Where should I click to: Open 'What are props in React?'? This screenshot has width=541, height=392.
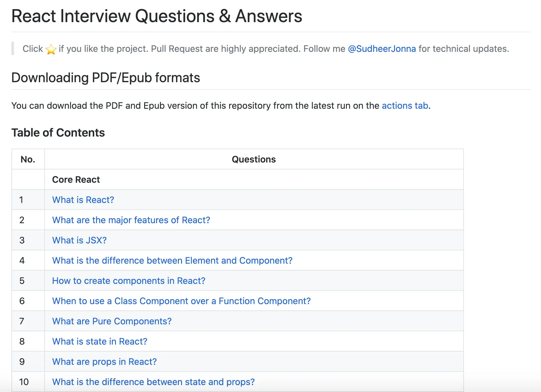[104, 362]
